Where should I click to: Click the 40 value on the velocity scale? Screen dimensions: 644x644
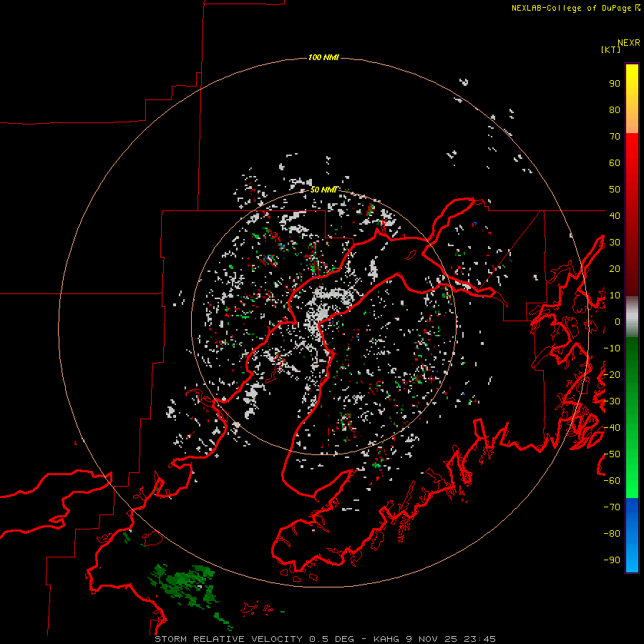coord(615,215)
